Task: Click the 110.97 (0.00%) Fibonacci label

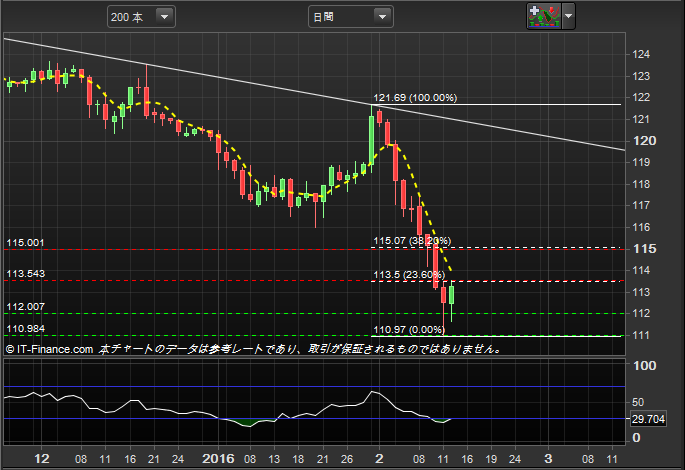Action: (x=409, y=330)
